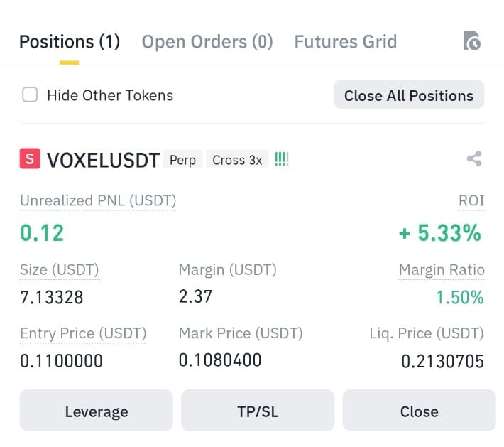Tap the Cross 3x margin tag
The image size is (504, 447).
tap(237, 160)
